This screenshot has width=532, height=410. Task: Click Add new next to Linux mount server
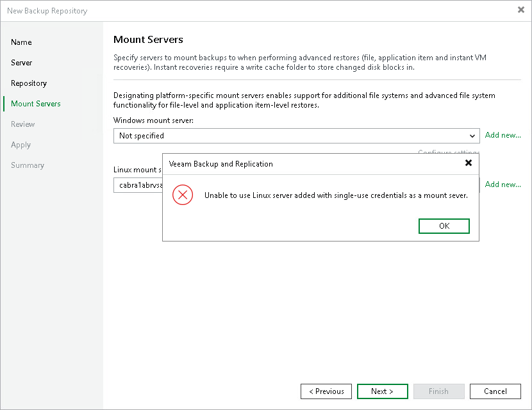pos(503,184)
